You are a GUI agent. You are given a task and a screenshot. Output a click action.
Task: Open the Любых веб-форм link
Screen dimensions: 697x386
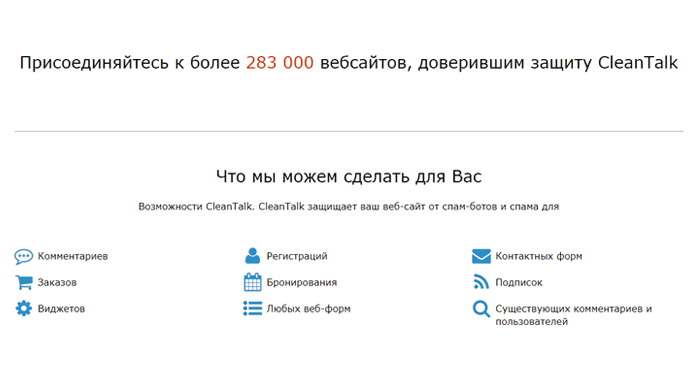[308, 309]
